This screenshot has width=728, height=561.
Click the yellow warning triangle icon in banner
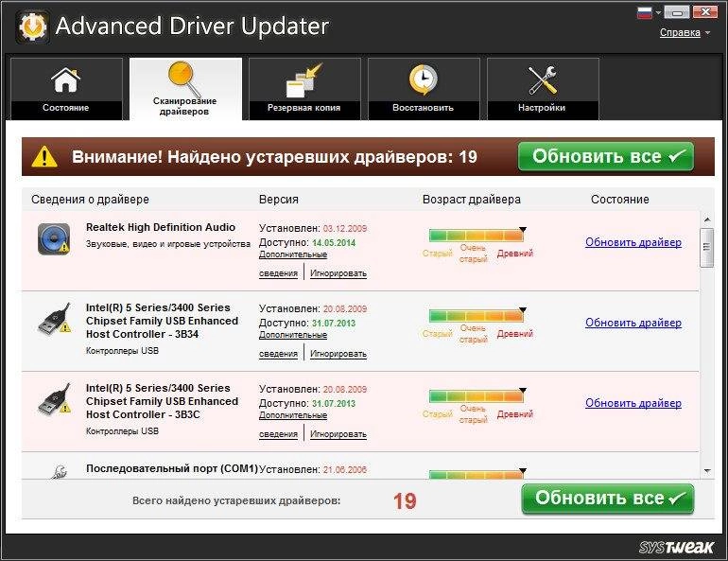(x=44, y=156)
